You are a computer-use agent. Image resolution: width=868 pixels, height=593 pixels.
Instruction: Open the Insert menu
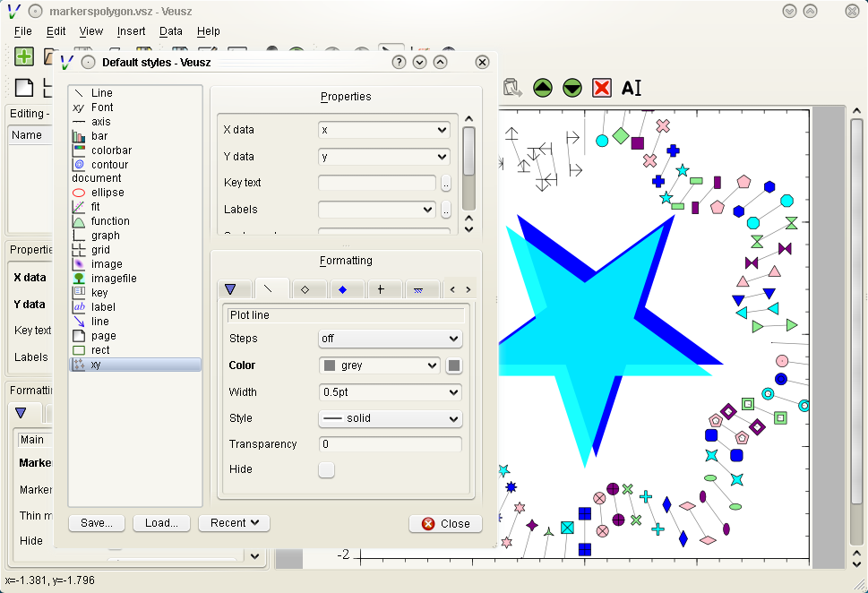click(x=131, y=31)
